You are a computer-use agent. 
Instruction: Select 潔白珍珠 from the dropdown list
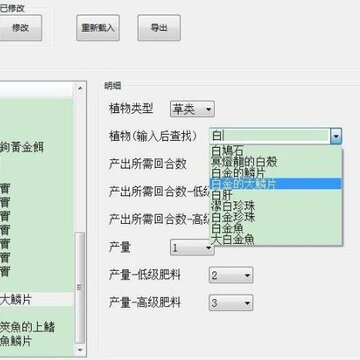[275, 206]
